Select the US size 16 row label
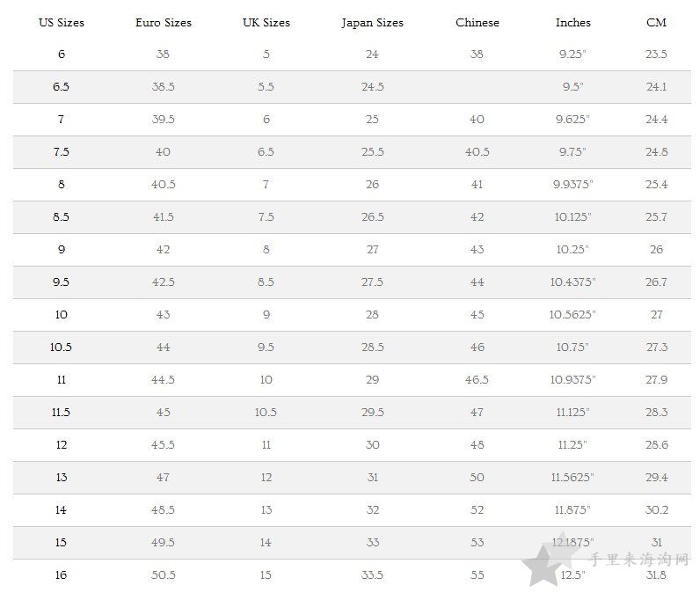 [62, 575]
